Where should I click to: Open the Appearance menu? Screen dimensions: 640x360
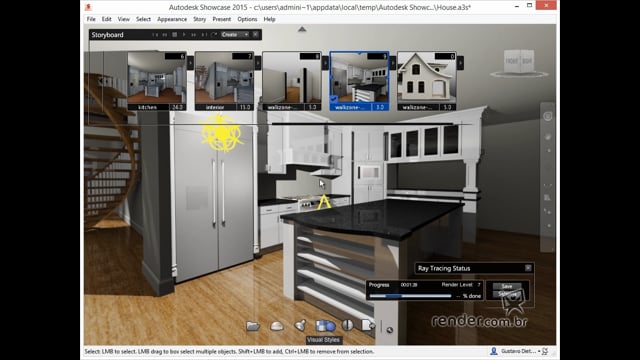click(x=172, y=19)
